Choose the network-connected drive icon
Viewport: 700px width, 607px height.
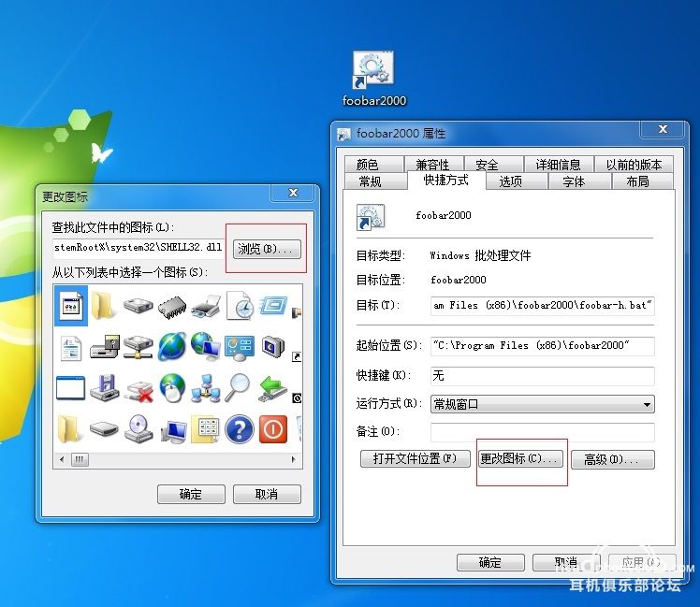[138, 347]
